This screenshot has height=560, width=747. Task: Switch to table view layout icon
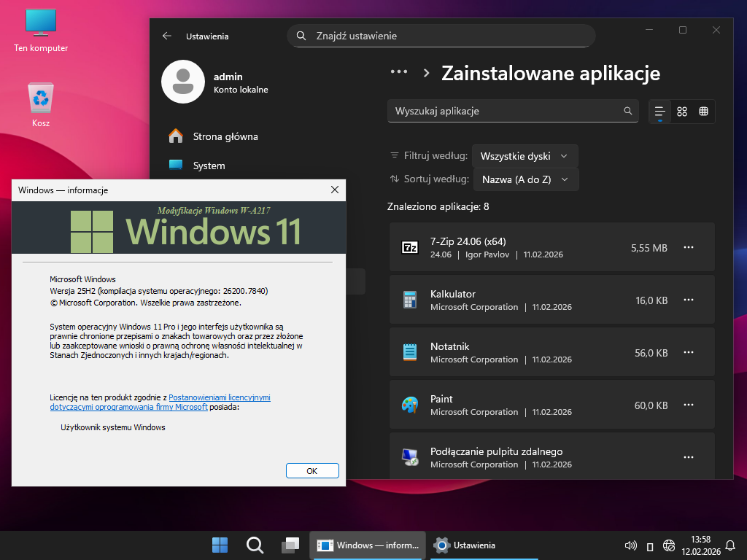pos(703,112)
